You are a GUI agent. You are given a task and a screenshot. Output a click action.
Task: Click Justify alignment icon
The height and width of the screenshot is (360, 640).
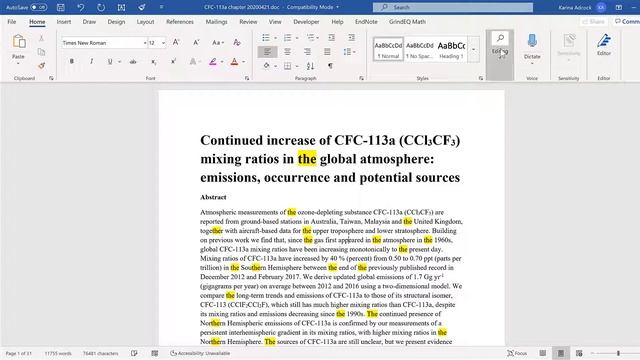327,52
